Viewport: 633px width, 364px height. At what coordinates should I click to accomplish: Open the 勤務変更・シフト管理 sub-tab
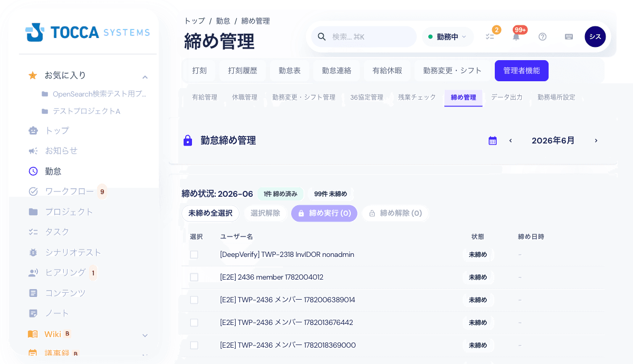304,98
